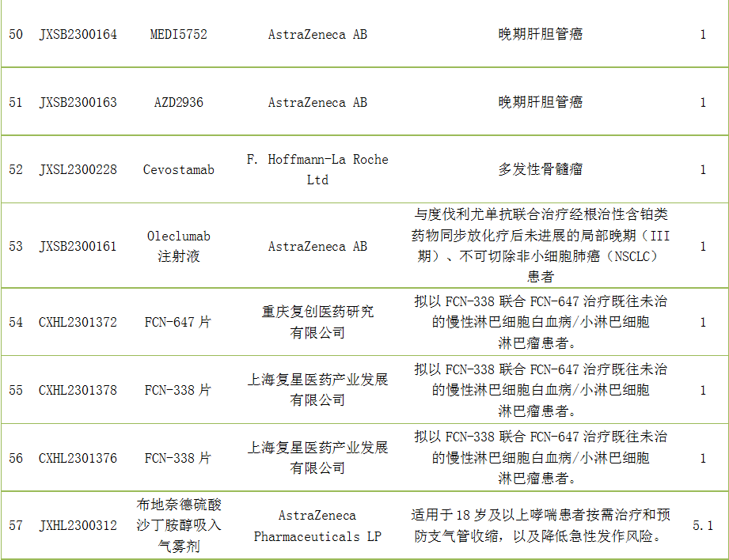Click the registration class value 5.1

coord(703,526)
